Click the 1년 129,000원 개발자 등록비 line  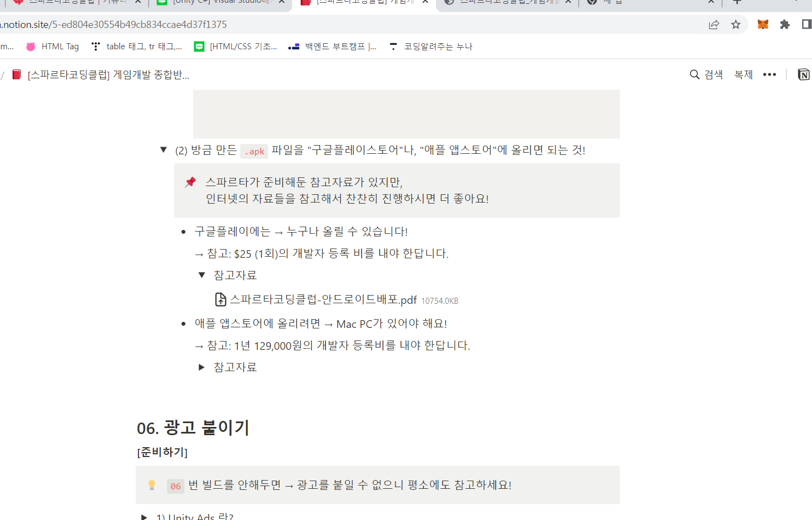point(333,345)
